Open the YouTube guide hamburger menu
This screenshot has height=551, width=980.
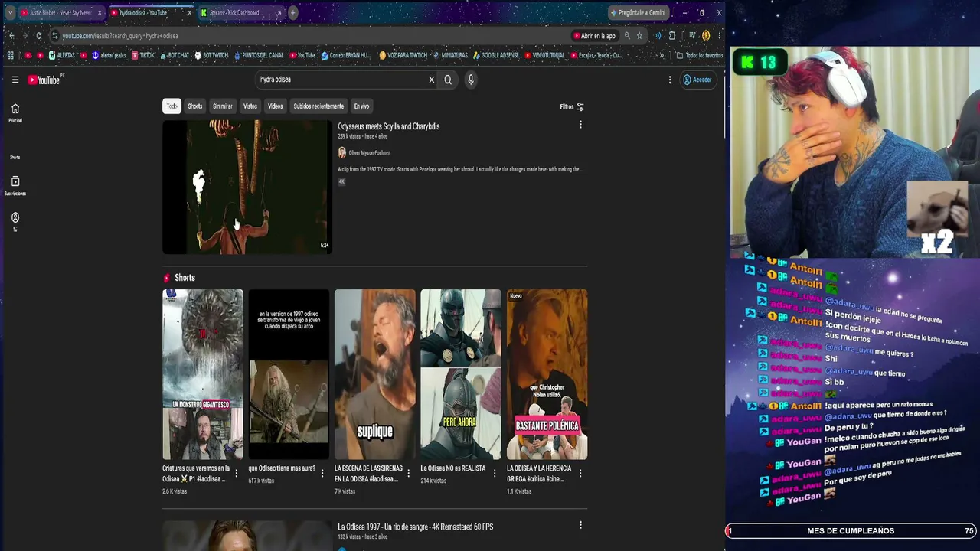(x=15, y=80)
